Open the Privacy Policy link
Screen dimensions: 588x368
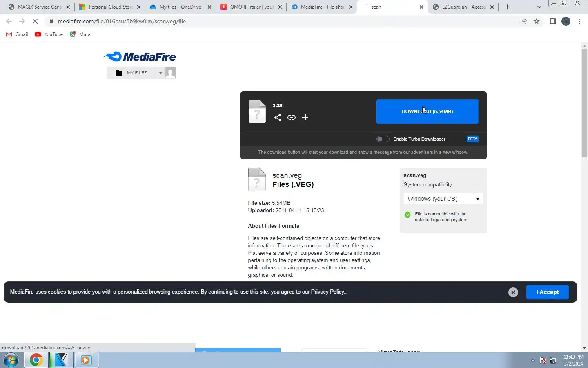(328, 292)
